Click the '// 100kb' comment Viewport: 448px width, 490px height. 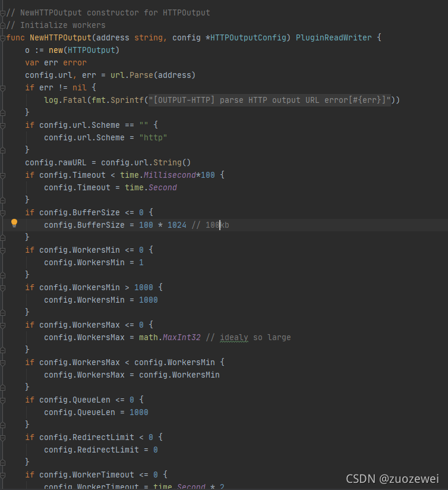210,225
